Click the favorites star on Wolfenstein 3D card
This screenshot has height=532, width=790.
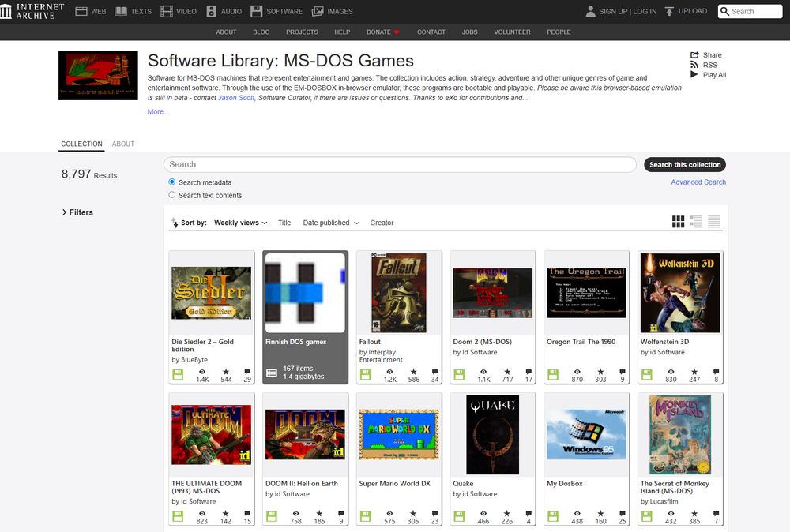(x=694, y=372)
